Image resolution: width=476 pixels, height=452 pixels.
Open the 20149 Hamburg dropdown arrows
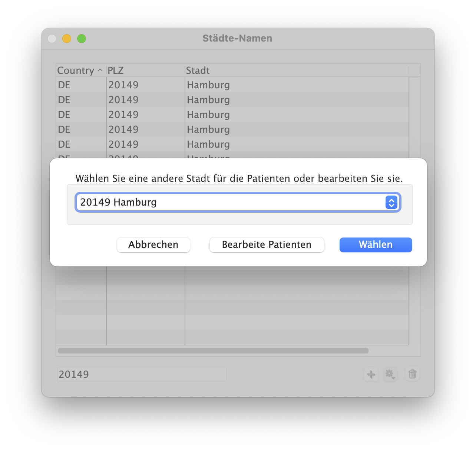[x=391, y=202]
